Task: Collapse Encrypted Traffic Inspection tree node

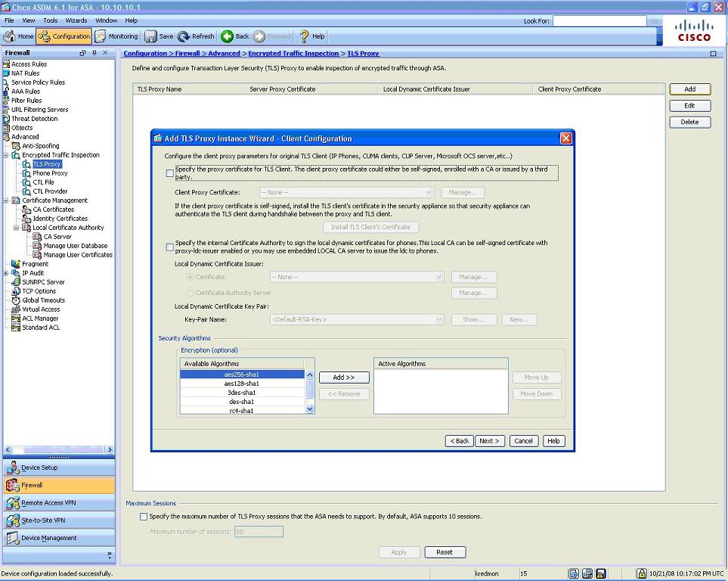Action: click(x=6, y=155)
